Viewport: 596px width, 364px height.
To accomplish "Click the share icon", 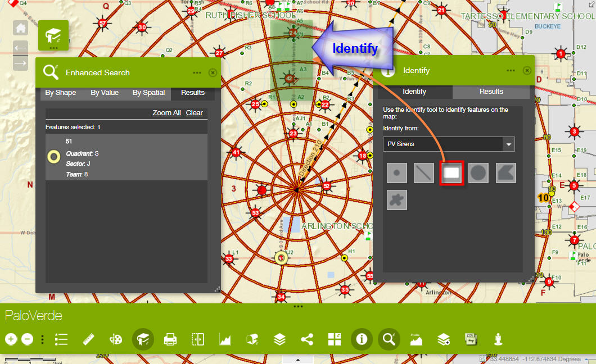I will pyautogui.click(x=307, y=339).
